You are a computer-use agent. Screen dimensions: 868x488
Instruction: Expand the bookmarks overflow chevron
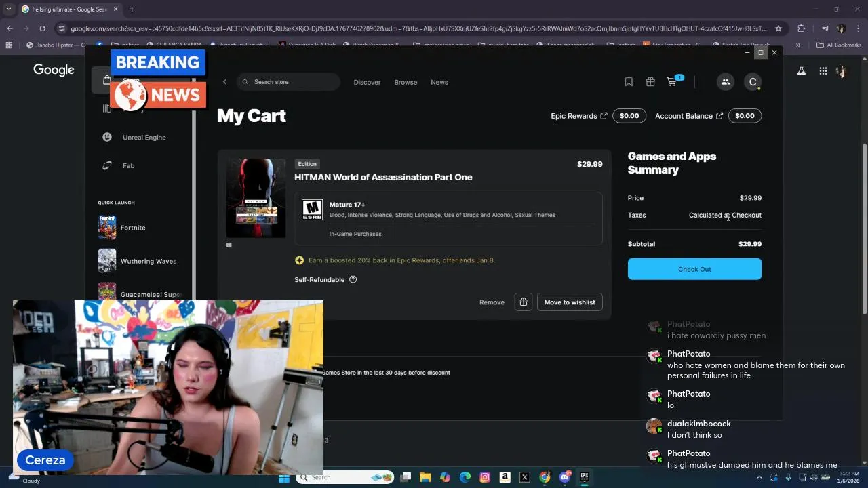click(798, 45)
